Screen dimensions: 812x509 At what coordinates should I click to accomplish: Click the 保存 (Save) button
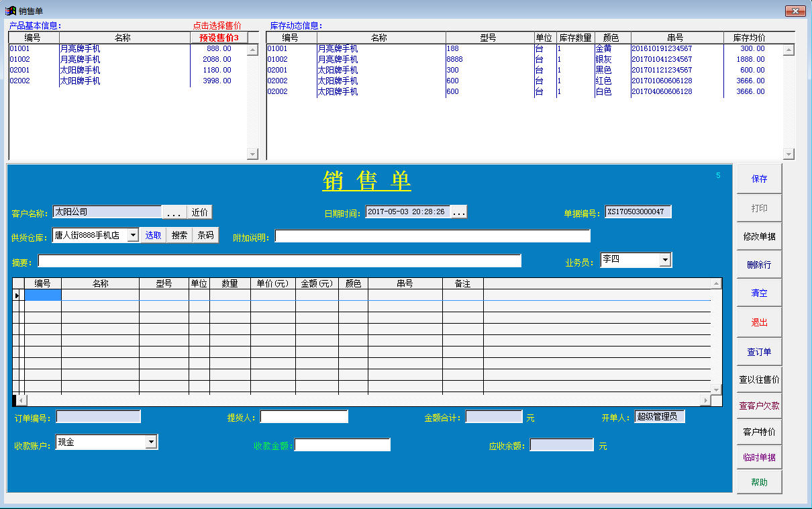tap(759, 179)
